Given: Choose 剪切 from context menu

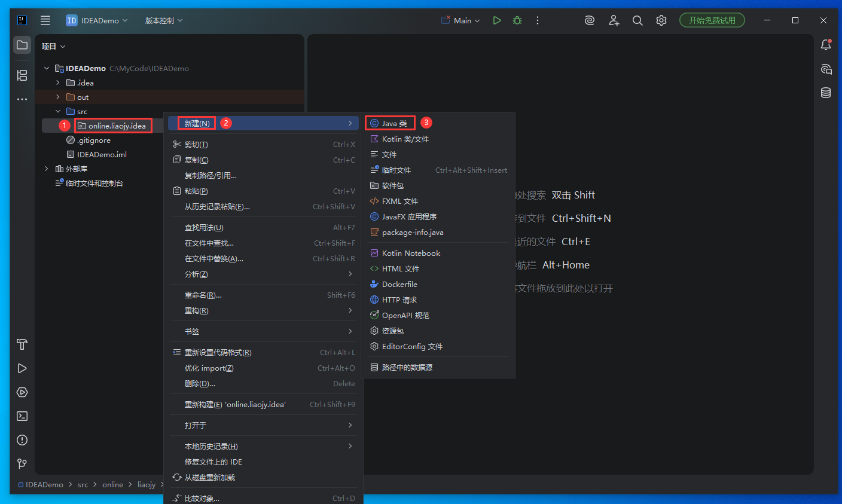Looking at the screenshot, I should [263, 144].
